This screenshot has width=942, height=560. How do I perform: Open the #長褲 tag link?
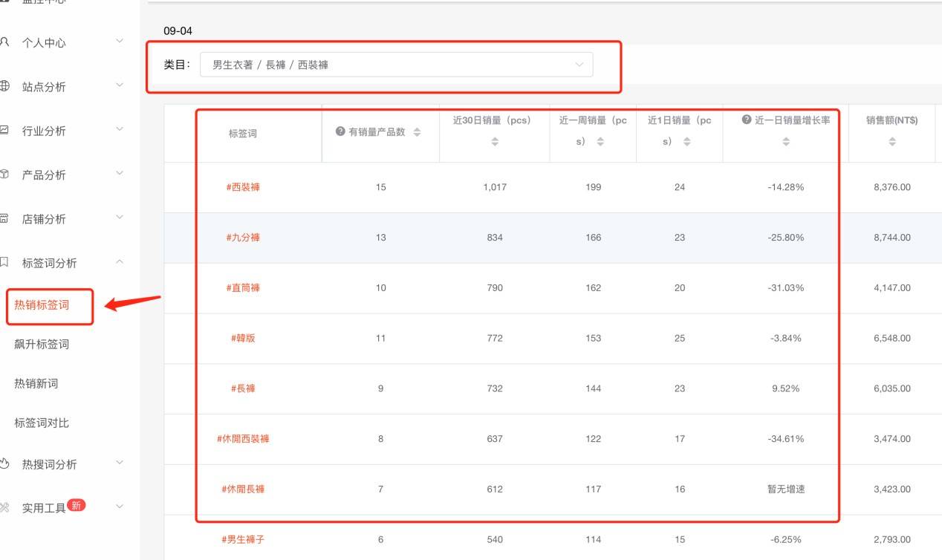click(243, 388)
